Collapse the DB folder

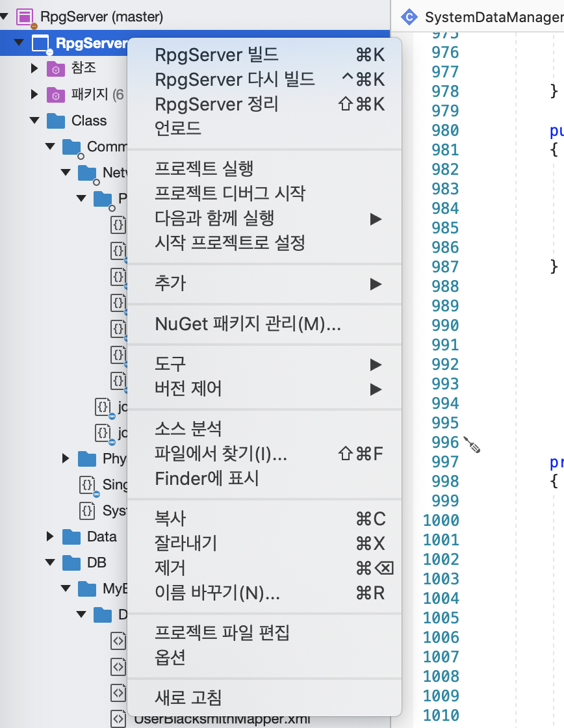pos(50,563)
